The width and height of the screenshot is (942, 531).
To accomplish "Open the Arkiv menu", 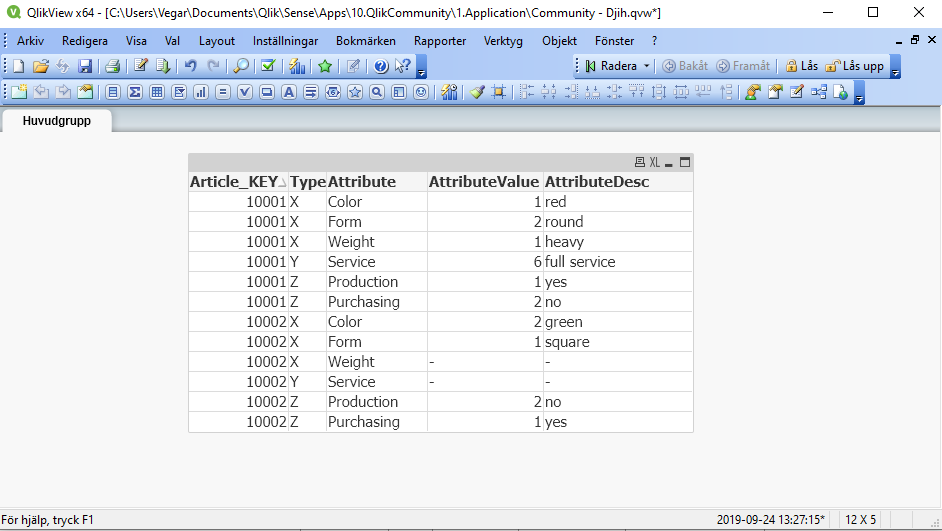I will 30,41.
